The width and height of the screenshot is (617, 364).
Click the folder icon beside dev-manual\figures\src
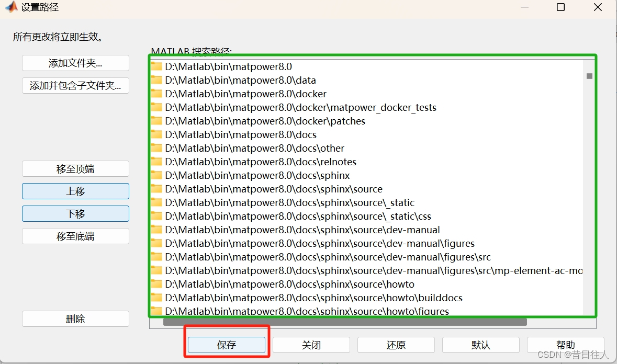[x=158, y=257]
